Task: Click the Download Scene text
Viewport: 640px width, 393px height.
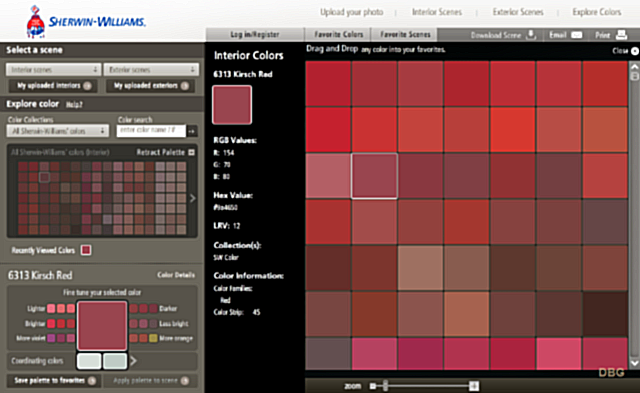Action: click(496, 35)
